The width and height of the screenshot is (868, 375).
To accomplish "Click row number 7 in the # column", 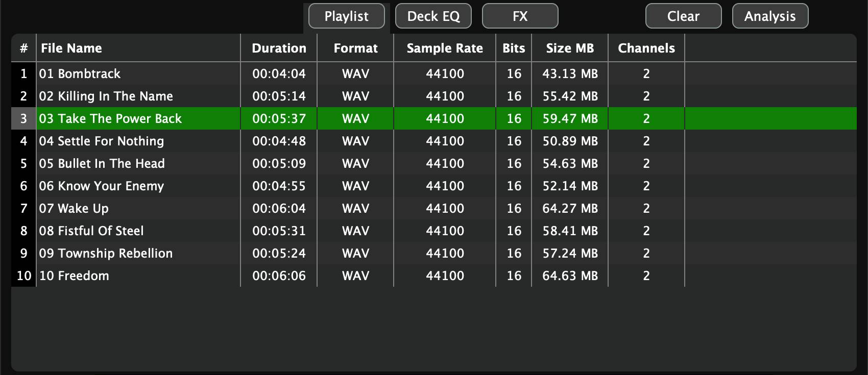I will pyautogui.click(x=23, y=208).
